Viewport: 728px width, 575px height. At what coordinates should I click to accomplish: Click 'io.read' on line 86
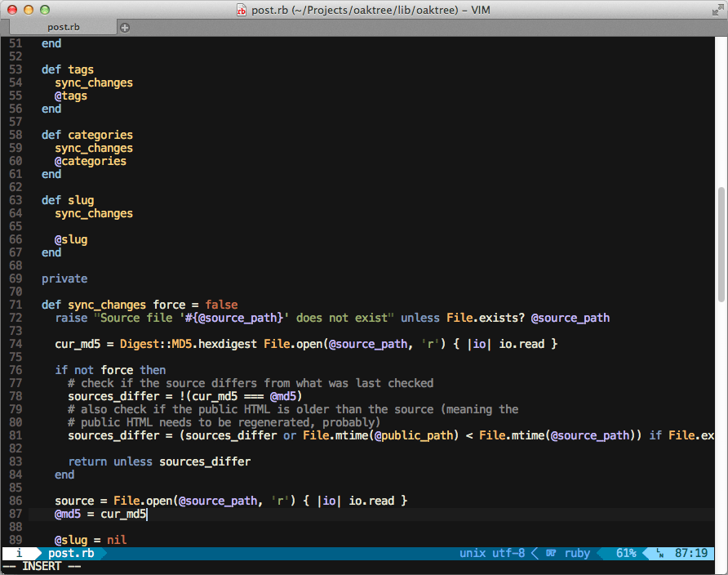click(x=371, y=501)
